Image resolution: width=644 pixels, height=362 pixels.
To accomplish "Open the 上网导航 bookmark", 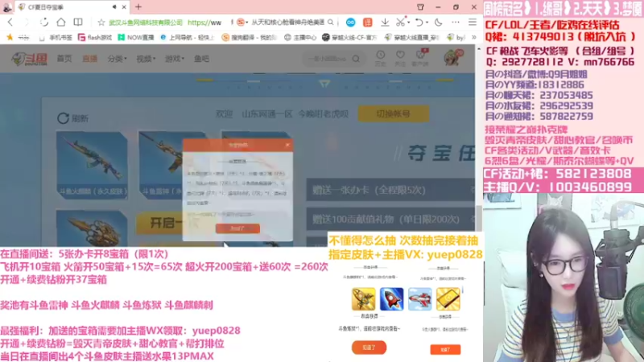I will click(x=188, y=37).
